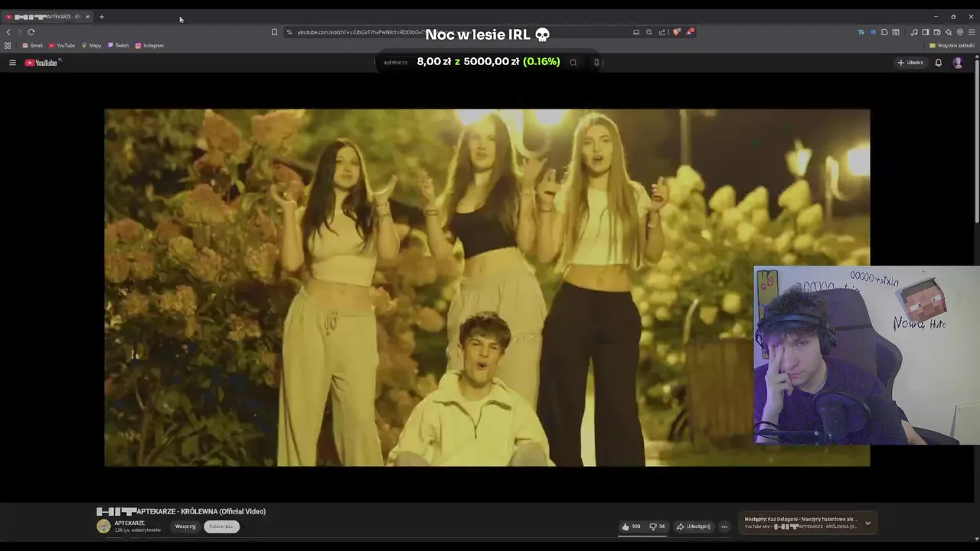Image resolution: width=980 pixels, height=551 pixels.
Task: Click the YouTube search magnifier button
Action: point(573,63)
